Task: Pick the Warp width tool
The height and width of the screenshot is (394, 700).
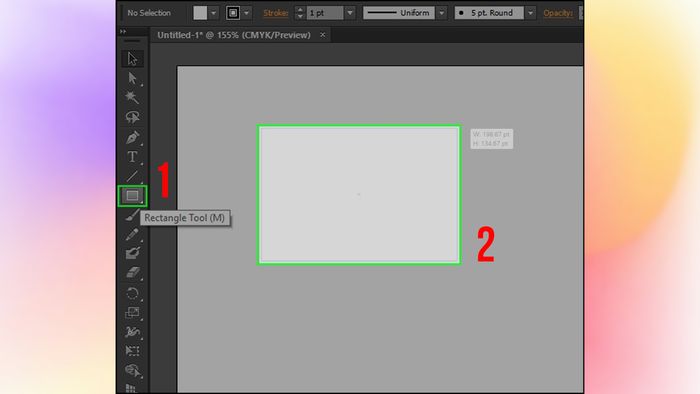Action: click(132, 332)
